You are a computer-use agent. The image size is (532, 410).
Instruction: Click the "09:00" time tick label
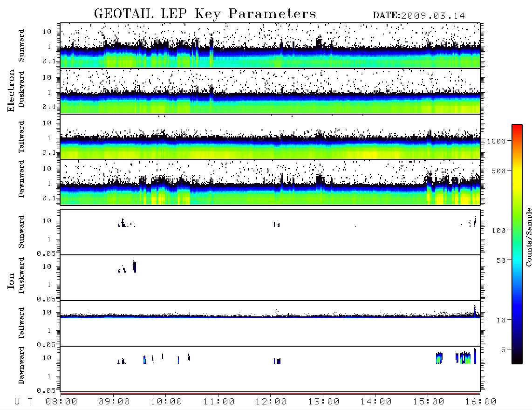[x=114, y=402]
